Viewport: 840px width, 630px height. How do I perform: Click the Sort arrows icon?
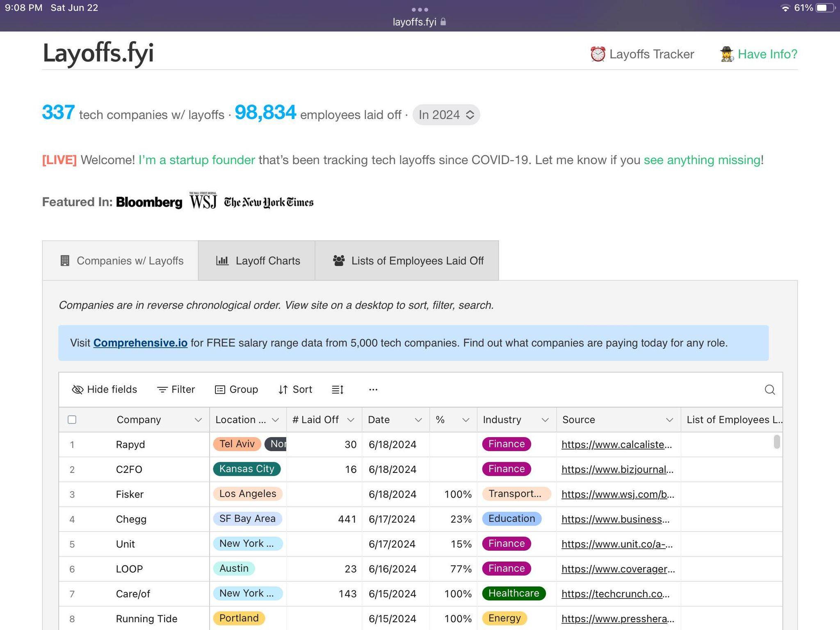tap(283, 390)
